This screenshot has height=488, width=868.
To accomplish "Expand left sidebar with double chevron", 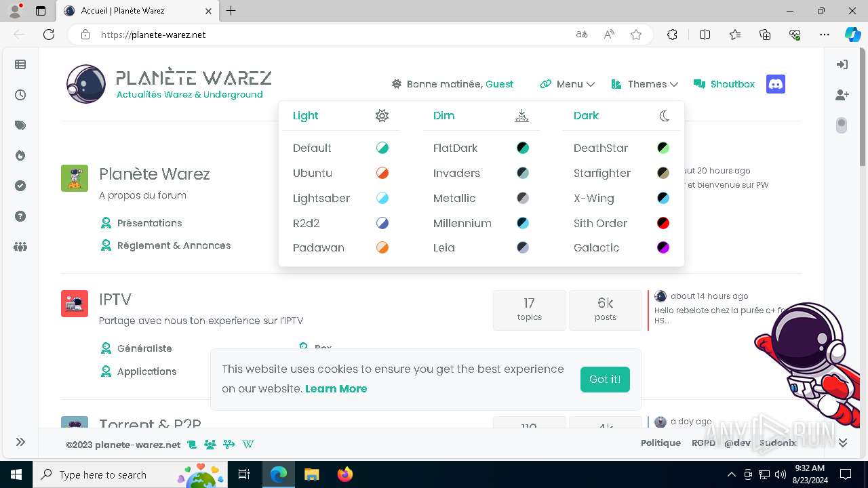I will point(20,442).
